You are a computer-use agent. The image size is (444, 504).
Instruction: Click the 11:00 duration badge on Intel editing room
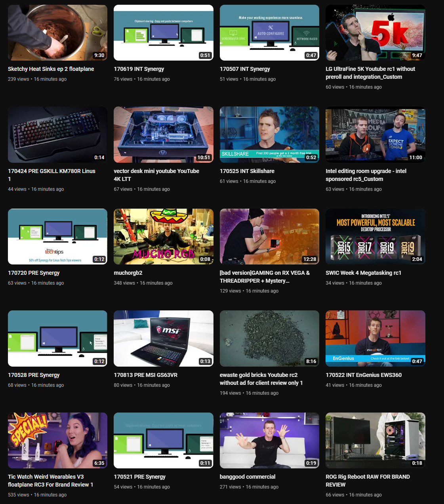pos(416,158)
